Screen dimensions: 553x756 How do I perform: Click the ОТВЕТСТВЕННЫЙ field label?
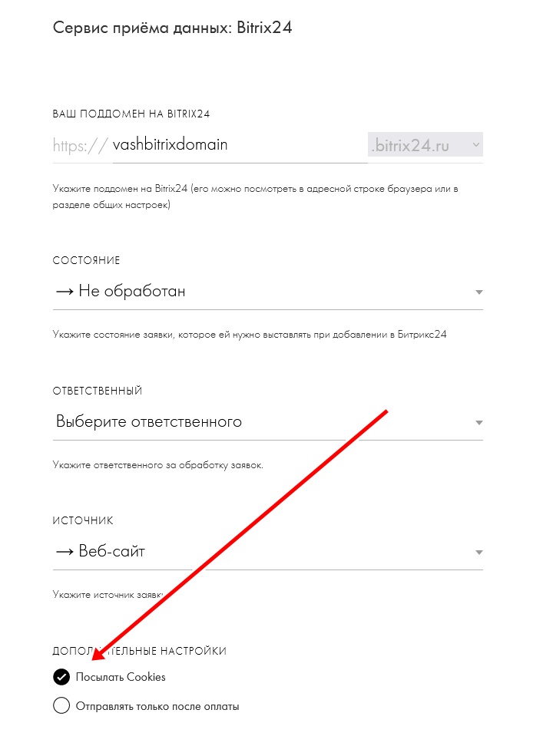tap(98, 391)
